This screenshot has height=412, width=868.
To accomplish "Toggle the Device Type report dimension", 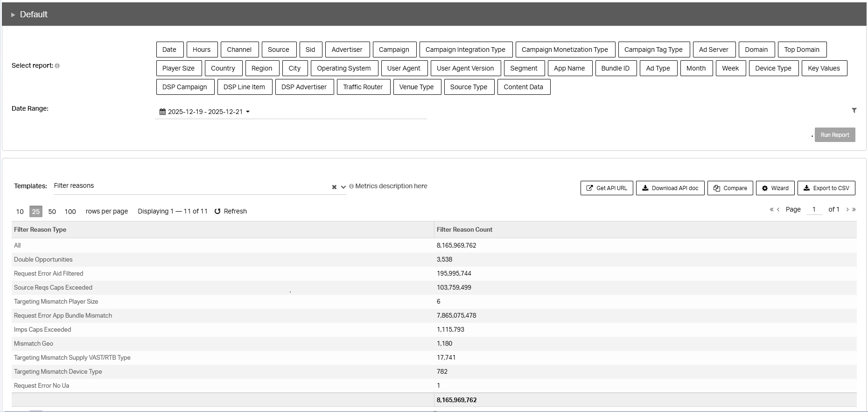I will [773, 68].
